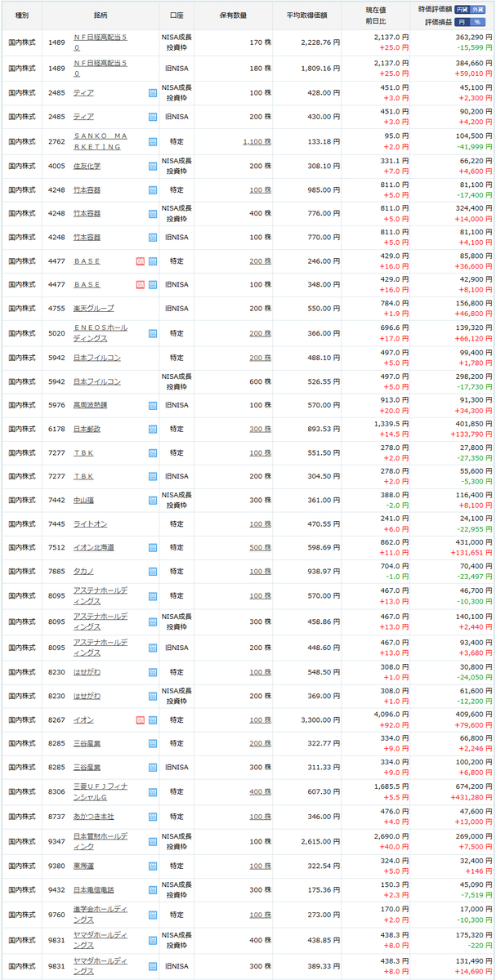This screenshot has width=496, height=980.
Task: Show 評価損益 as percent (%)
Action: (x=476, y=22)
